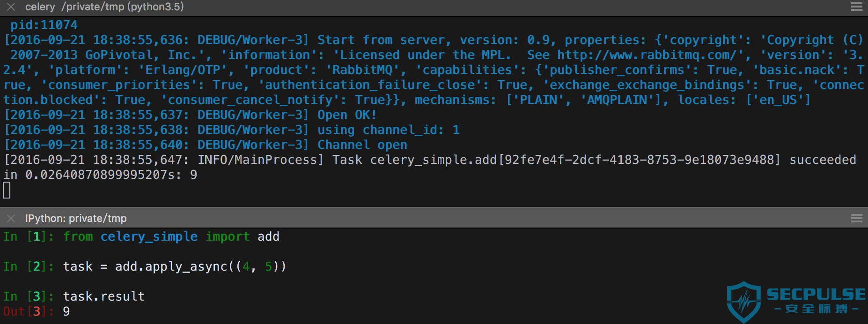Click the terminal cursor block in celery pane

[7, 190]
